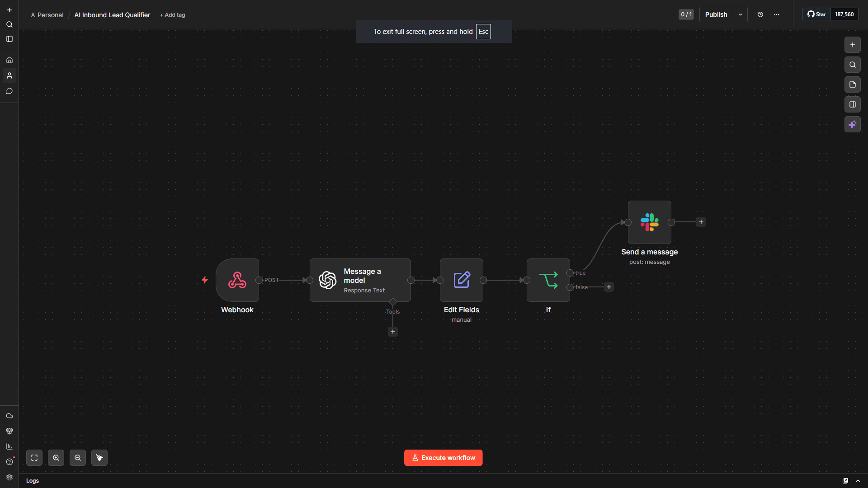Toggle the tidy up nodes button

click(x=99, y=458)
